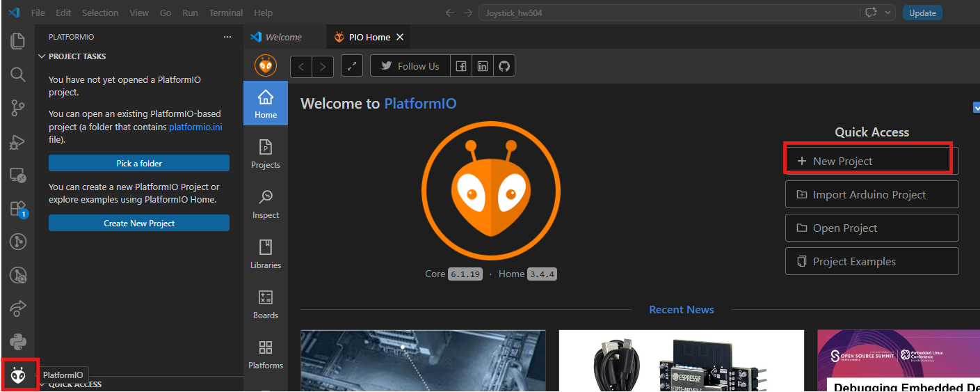Toggle the blue checkbox at right edge
This screenshot has height=392, width=980.
pos(977,107)
